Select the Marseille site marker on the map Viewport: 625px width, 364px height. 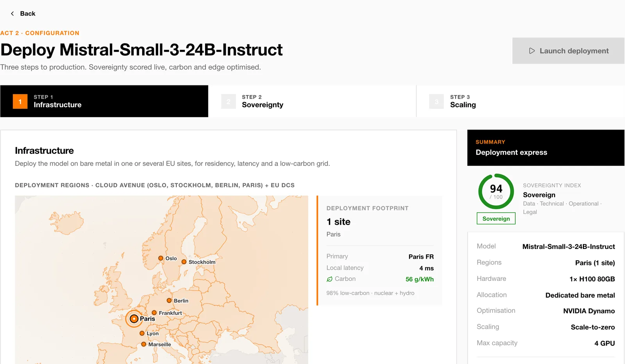tap(144, 344)
